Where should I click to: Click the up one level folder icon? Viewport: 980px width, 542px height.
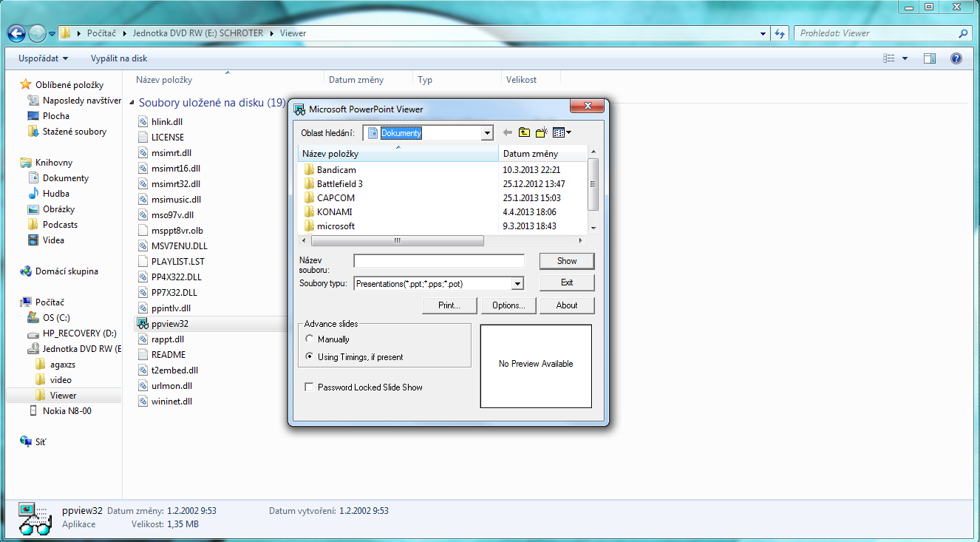(x=524, y=132)
